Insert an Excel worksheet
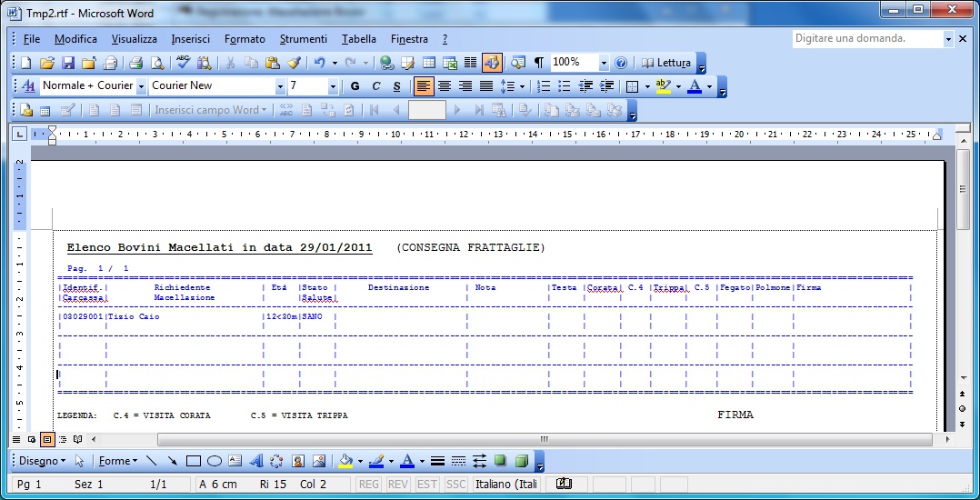The height and width of the screenshot is (500, 980). pos(449,63)
